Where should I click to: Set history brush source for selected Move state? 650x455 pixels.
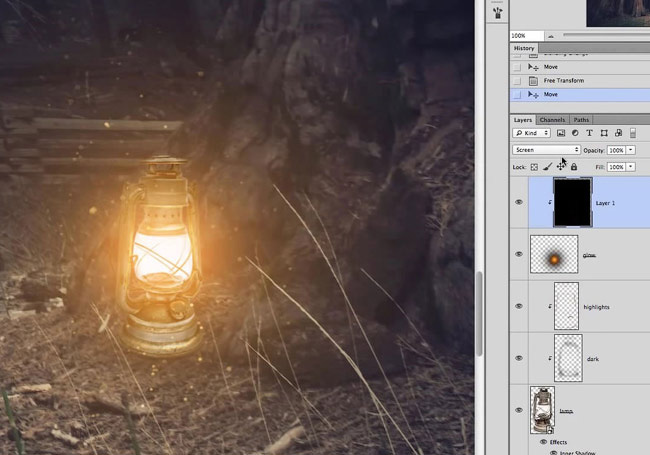pos(517,94)
